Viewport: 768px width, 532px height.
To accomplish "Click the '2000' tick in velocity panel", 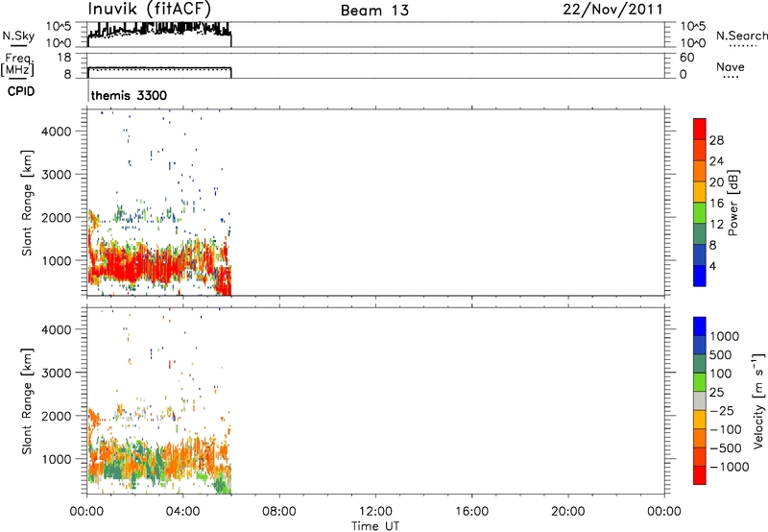I will point(57,417).
